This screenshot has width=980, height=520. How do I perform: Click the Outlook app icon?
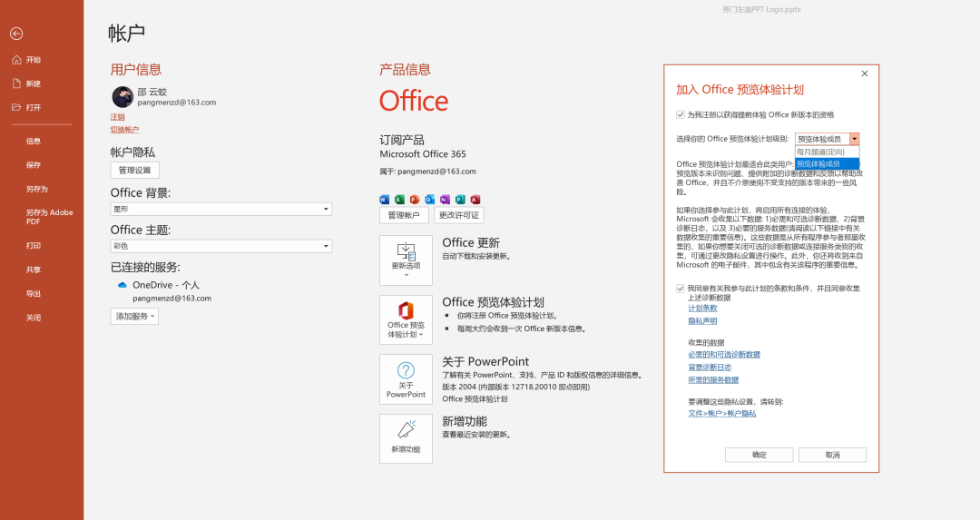pos(429,200)
